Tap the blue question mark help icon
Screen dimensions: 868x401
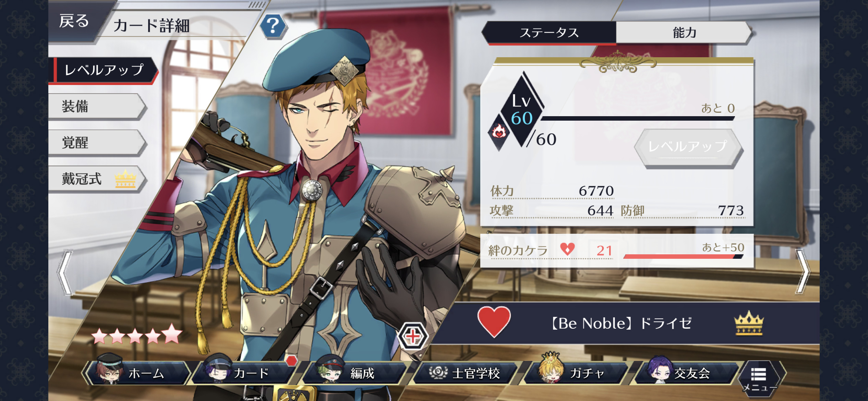tap(273, 26)
